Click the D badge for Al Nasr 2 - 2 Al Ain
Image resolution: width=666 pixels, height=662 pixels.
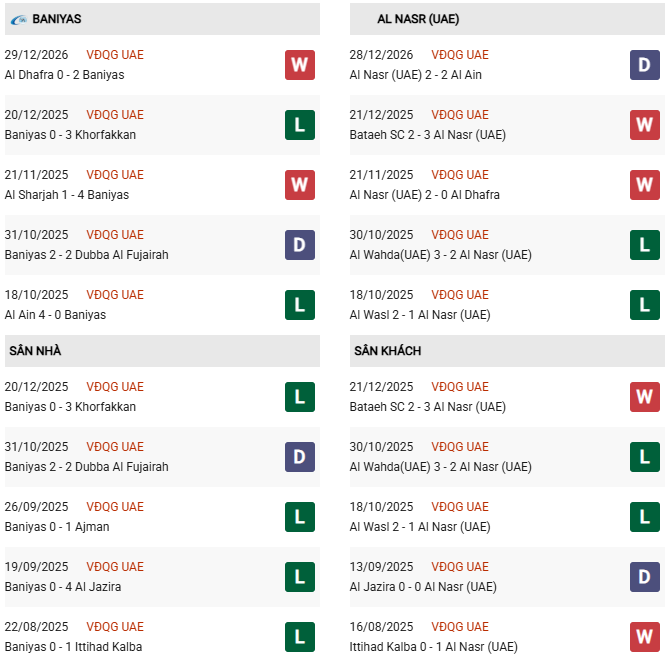click(x=644, y=65)
